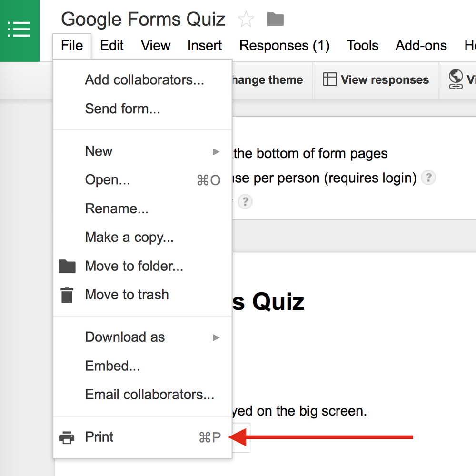Select Send form menu entry
This screenshot has width=476, height=476.
142,109
